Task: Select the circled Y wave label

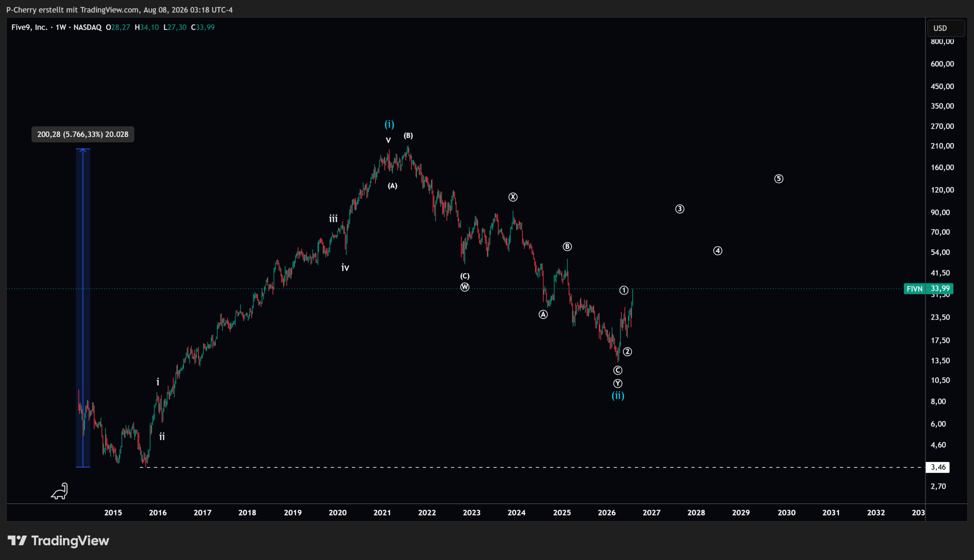Action: 618,383
